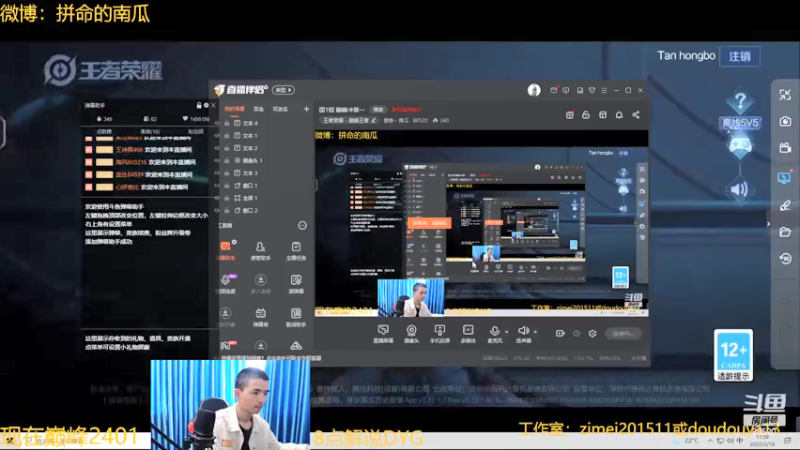The width and height of the screenshot is (800, 450).
Task: Open the 主播任务 tool
Action: (296, 251)
